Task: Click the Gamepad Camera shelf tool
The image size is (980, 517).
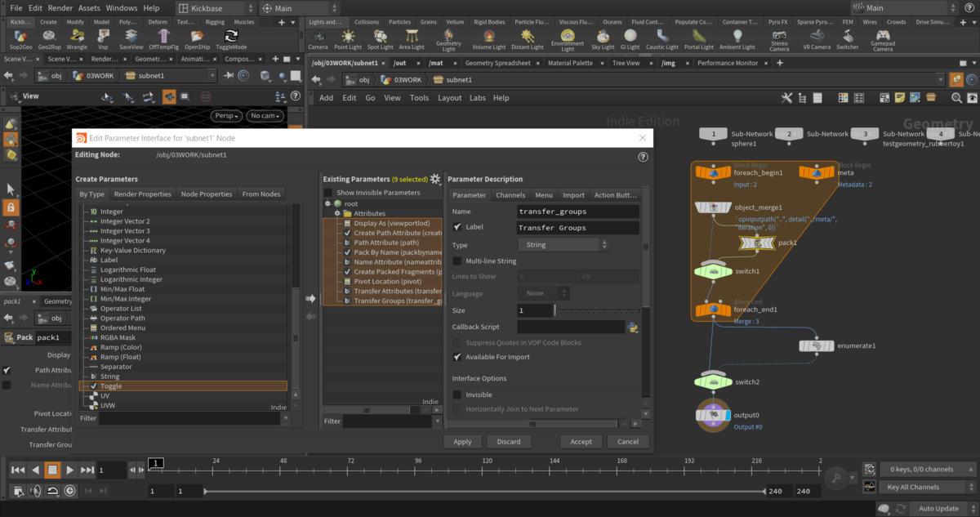Action: coord(883,40)
